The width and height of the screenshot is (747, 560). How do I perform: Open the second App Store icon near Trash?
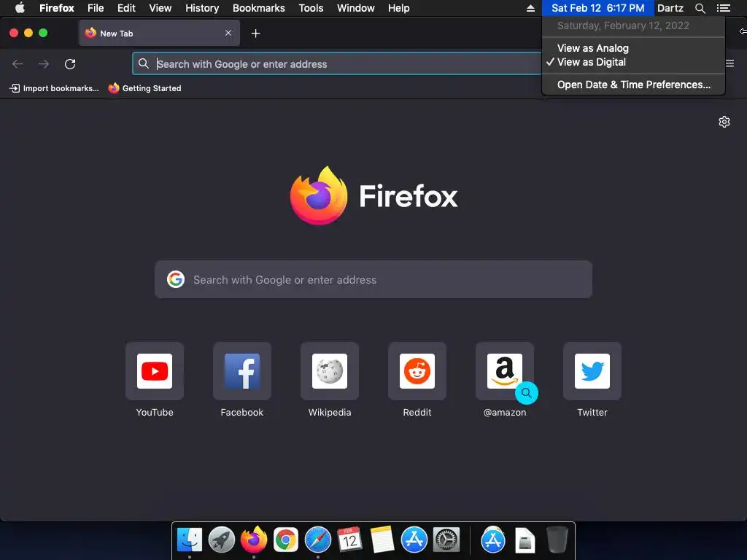click(493, 540)
